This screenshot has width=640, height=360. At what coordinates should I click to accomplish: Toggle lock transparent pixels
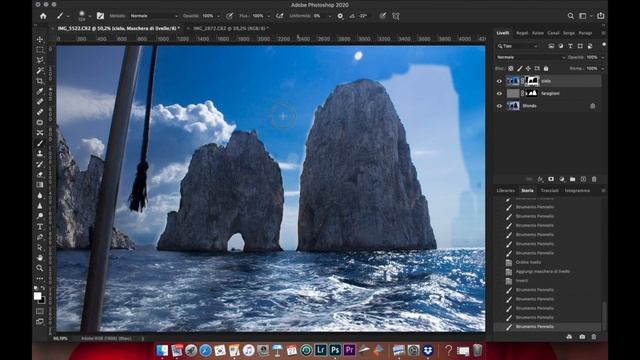pos(511,69)
